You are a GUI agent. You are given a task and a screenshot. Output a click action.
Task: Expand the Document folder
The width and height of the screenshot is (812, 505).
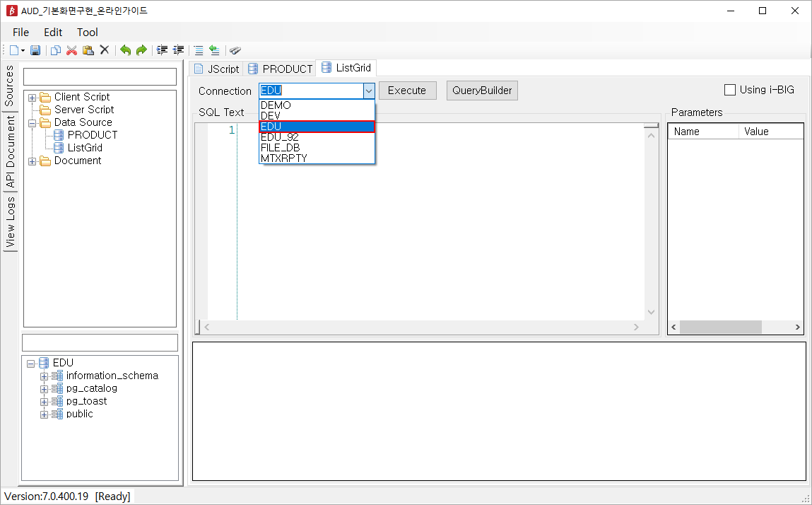coord(32,161)
